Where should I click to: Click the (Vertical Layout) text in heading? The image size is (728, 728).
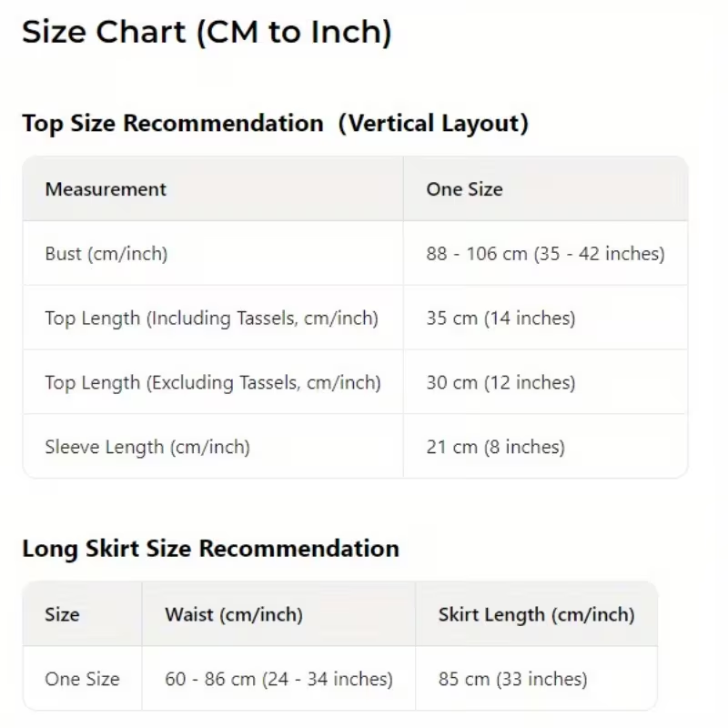click(x=433, y=124)
